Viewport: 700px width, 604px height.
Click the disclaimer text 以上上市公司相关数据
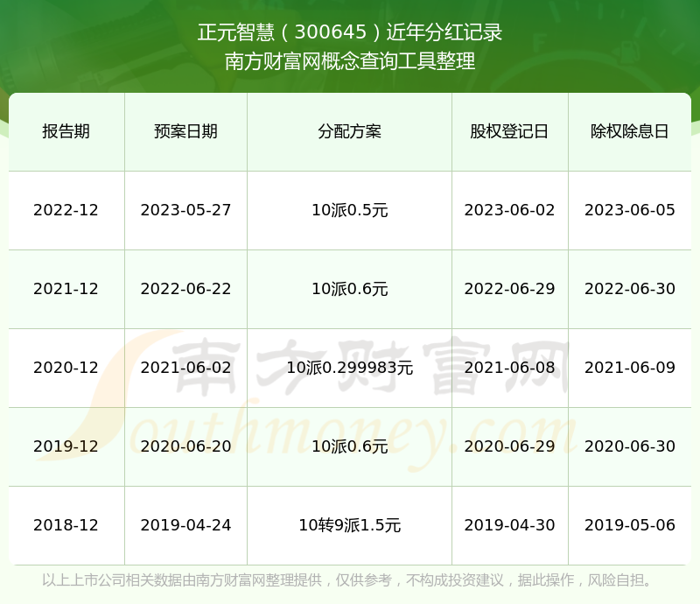coord(112,579)
